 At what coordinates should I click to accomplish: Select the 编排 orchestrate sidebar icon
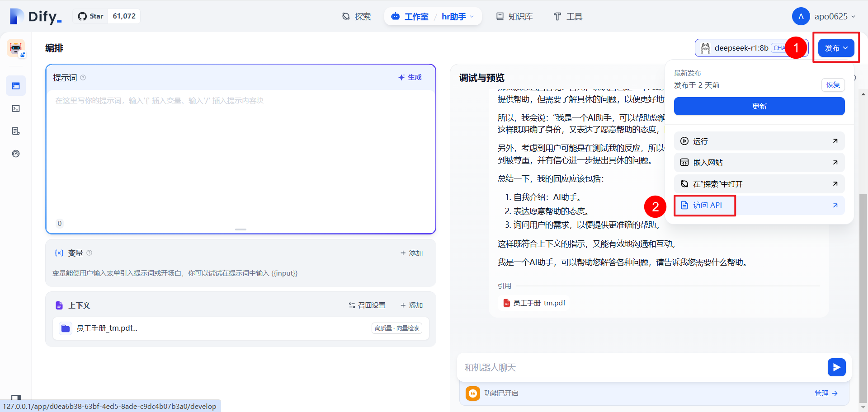[x=16, y=86]
